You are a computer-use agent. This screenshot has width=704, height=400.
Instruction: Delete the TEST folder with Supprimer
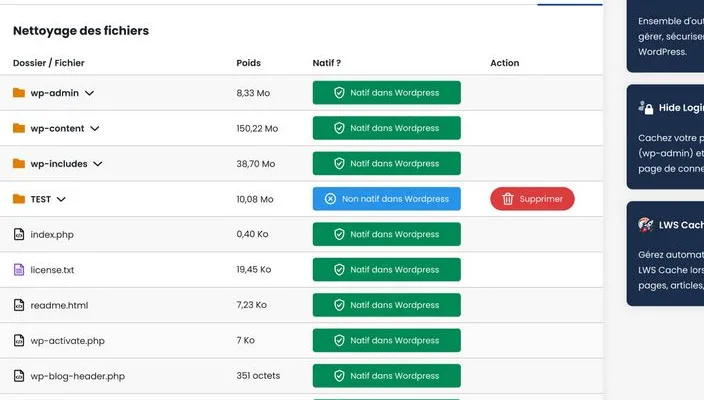(x=532, y=199)
